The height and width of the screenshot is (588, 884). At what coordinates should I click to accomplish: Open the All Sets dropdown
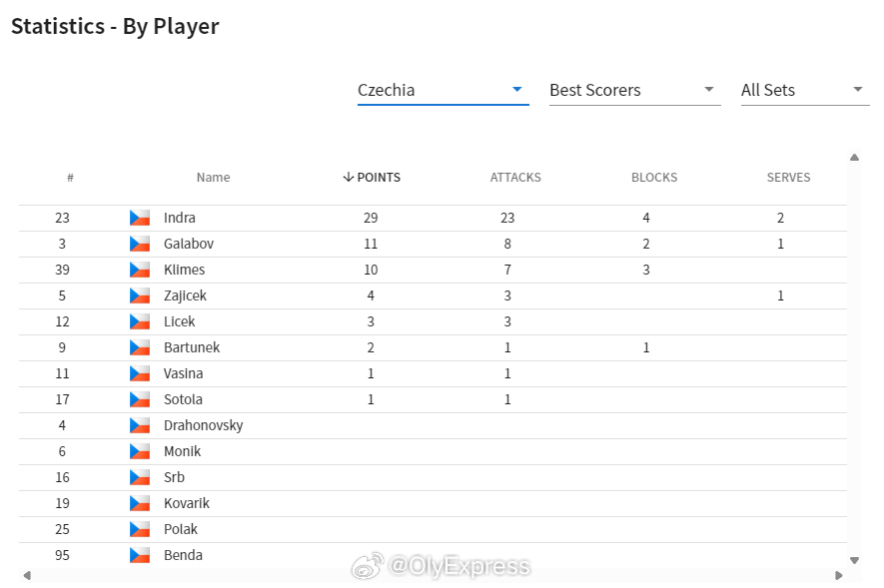[x=805, y=90]
